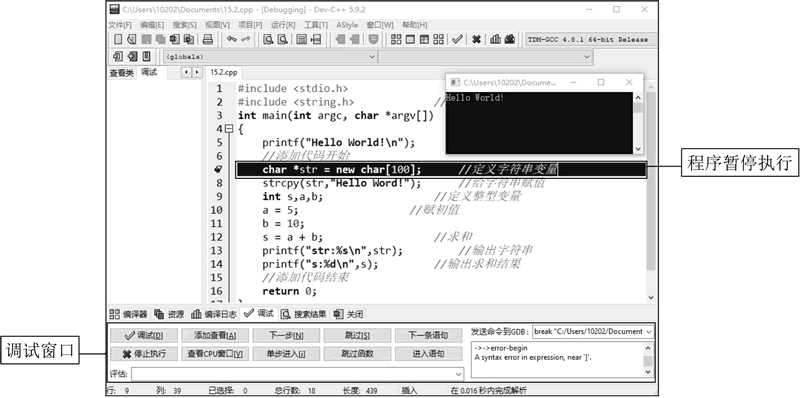Click the 下一步[N] debug button
Screen dimensions: 800x398
point(286,335)
